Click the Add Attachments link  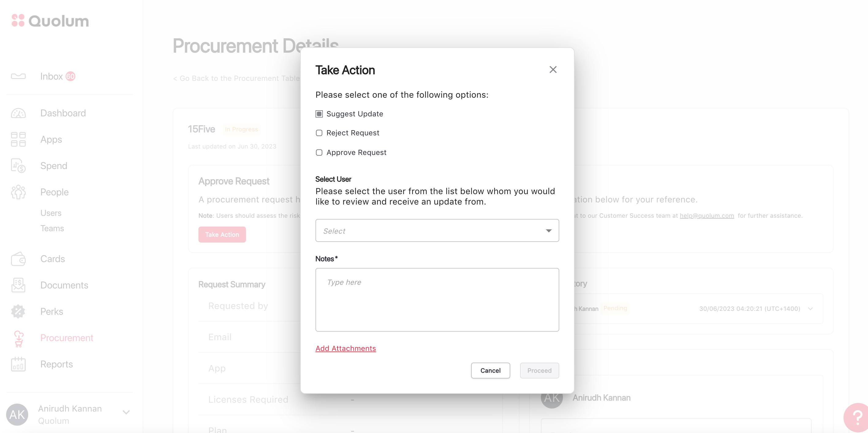pos(345,348)
